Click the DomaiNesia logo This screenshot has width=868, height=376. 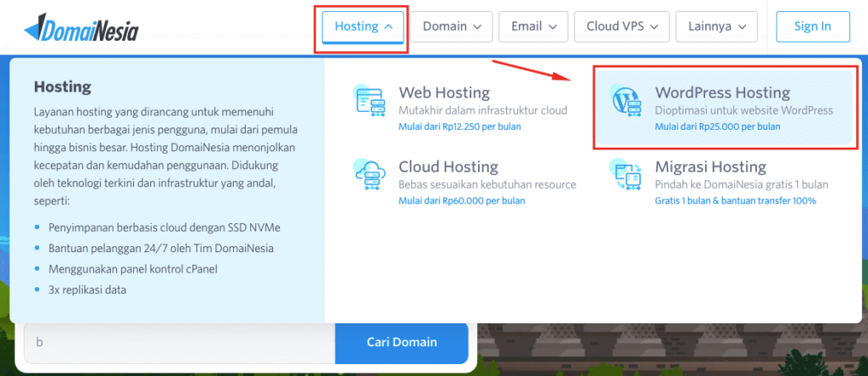point(81,26)
